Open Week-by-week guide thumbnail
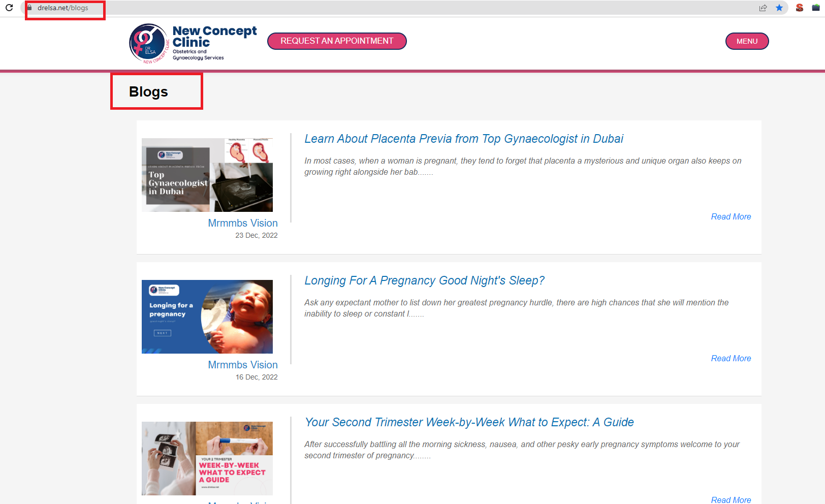This screenshot has height=504, width=825. [207, 458]
